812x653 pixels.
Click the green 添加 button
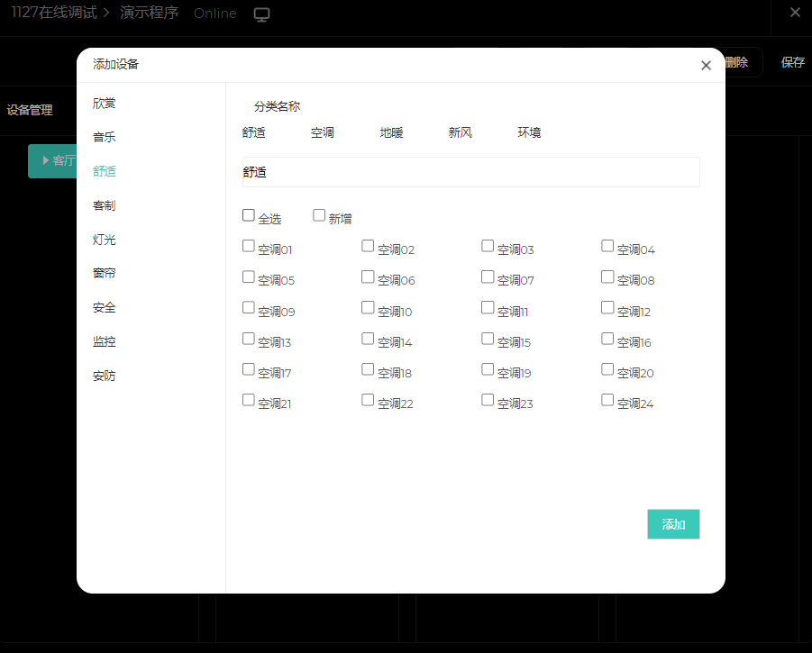673,524
